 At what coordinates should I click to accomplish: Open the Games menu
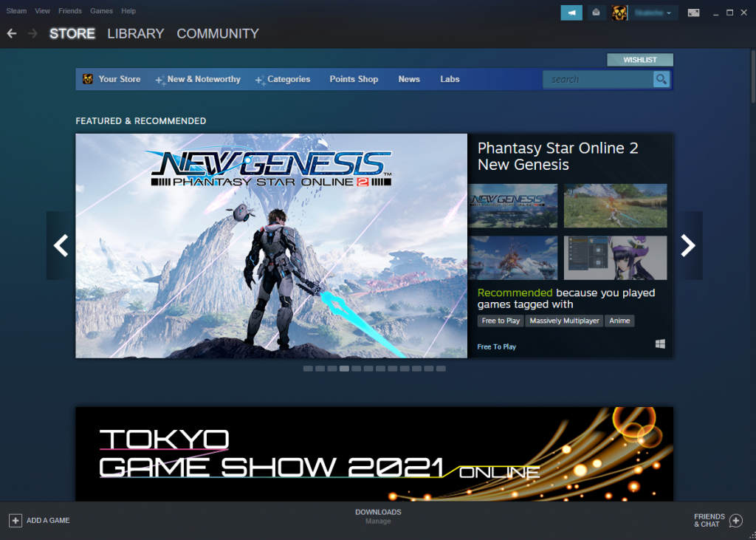pos(101,10)
